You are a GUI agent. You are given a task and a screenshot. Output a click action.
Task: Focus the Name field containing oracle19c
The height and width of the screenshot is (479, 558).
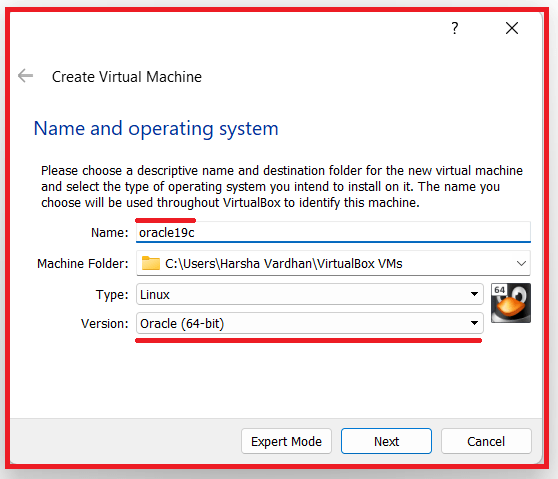(x=333, y=232)
